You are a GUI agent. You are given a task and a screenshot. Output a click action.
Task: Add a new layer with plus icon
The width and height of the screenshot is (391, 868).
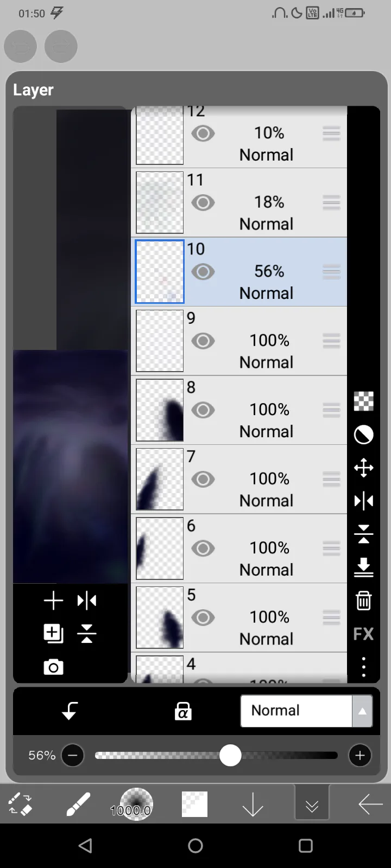53,601
